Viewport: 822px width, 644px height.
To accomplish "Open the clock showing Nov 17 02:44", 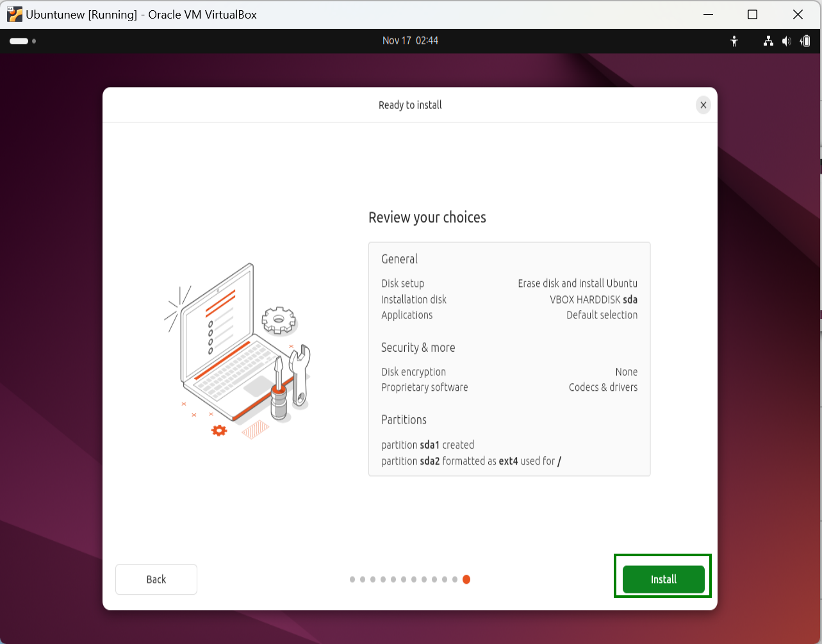I will click(410, 40).
